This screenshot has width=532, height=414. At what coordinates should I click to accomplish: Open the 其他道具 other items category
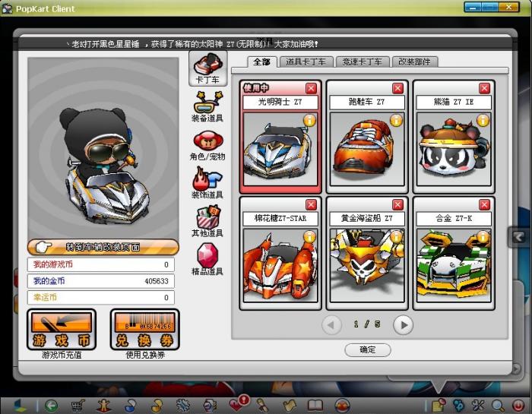coord(207,221)
